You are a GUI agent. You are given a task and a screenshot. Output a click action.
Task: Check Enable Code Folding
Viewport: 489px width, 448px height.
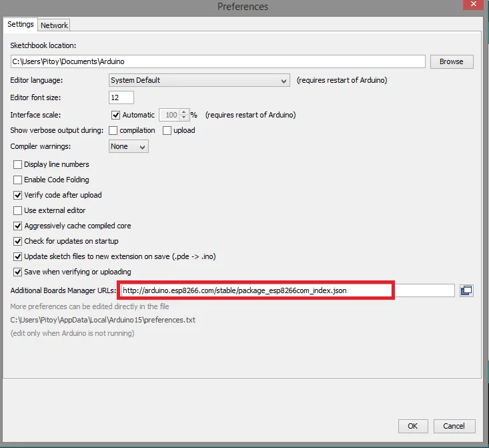(x=17, y=180)
